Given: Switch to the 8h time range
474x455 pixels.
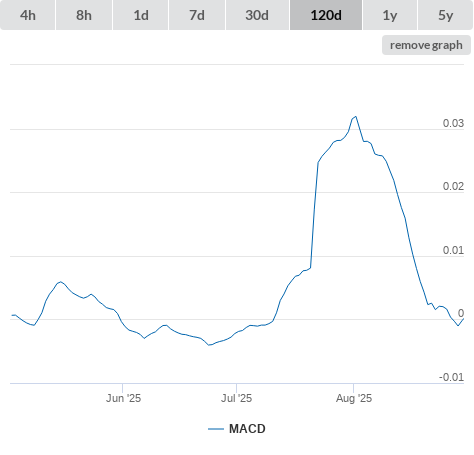Looking at the screenshot, I should click(x=84, y=15).
